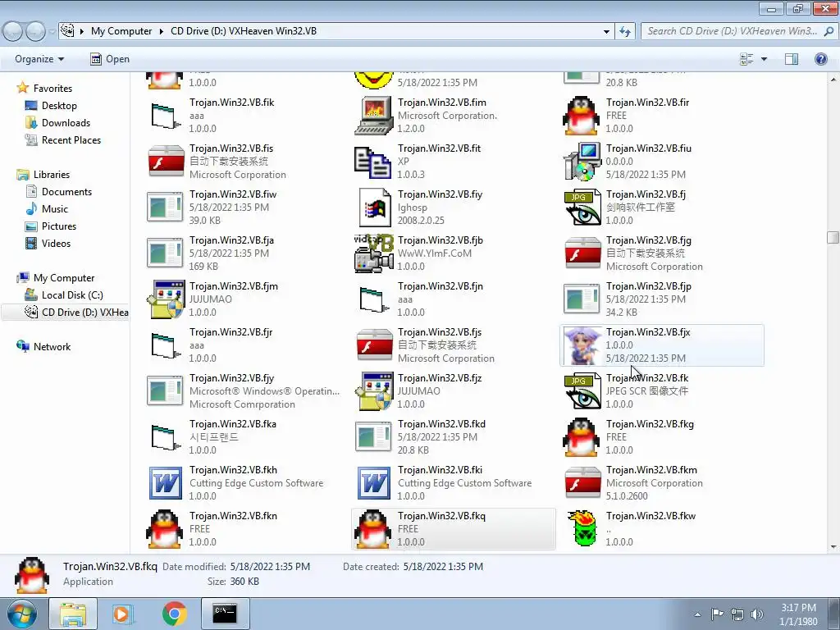Open the Videos library
Screen dimensions: 840x630
[56, 243]
